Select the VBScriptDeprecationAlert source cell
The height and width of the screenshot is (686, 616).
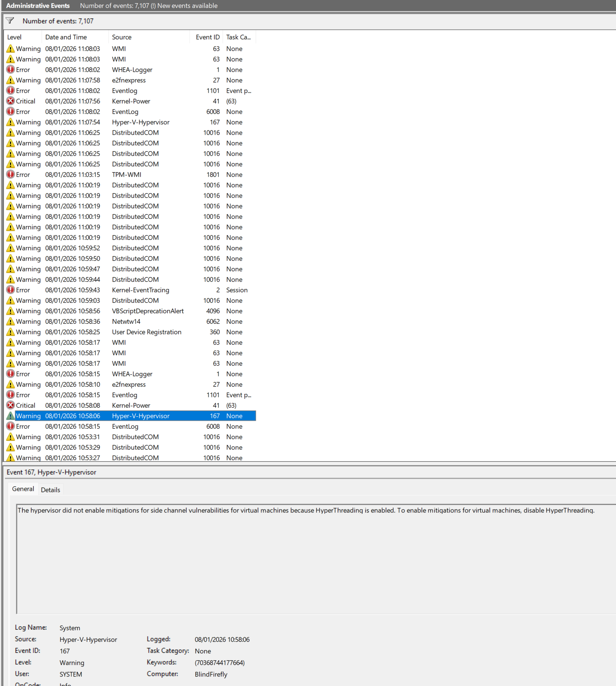click(148, 311)
